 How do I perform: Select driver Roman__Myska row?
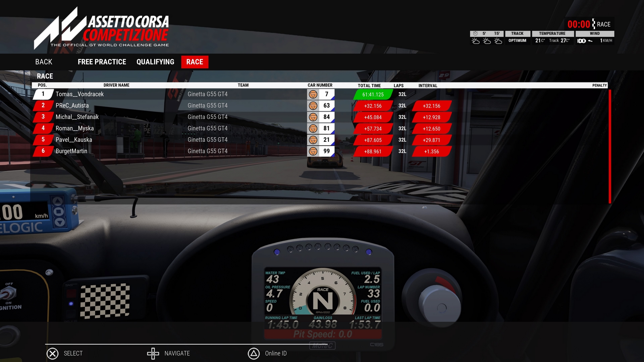tap(320, 129)
